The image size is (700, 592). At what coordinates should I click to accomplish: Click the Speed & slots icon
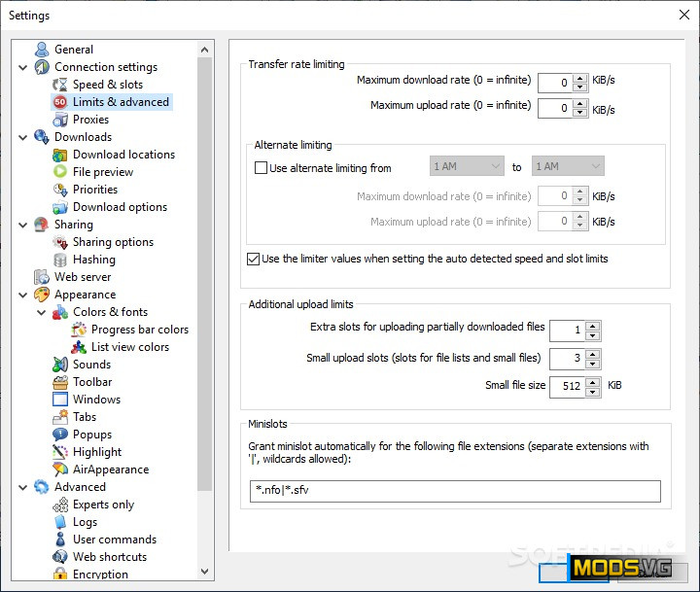(x=60, y=85)
